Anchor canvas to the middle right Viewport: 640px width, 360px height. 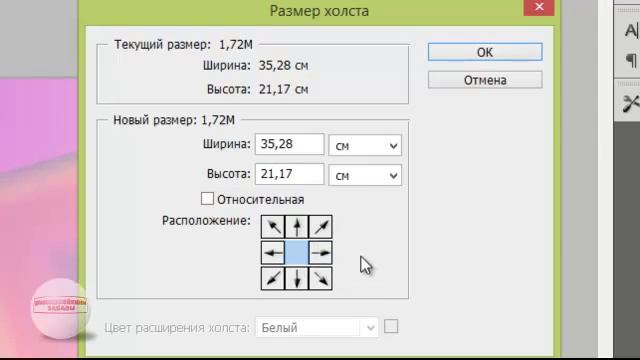pyautogui.click(x=321, y=253)
